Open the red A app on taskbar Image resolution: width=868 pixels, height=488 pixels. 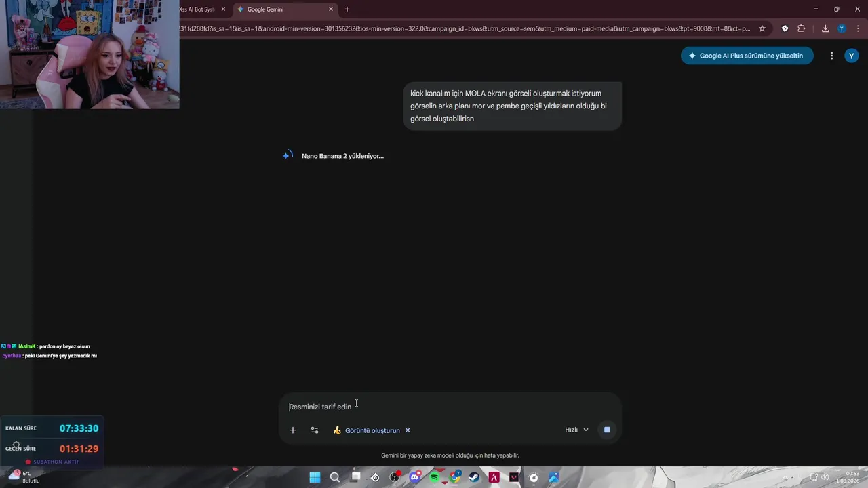pyautogui.click(x=494, y=477)
